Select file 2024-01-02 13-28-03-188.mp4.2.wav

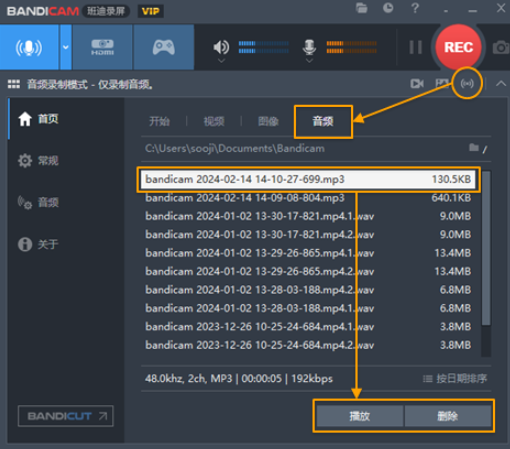pyautogui.click(x=308, y=290)
